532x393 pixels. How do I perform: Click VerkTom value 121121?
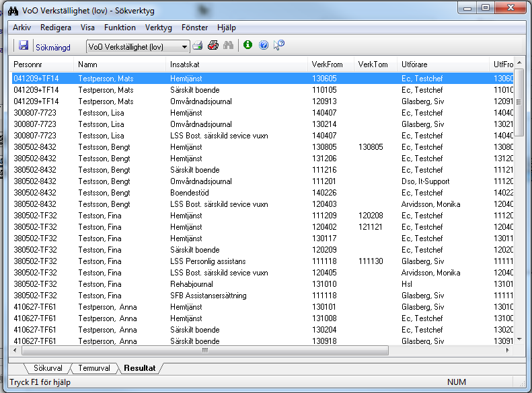click(371, 227)
